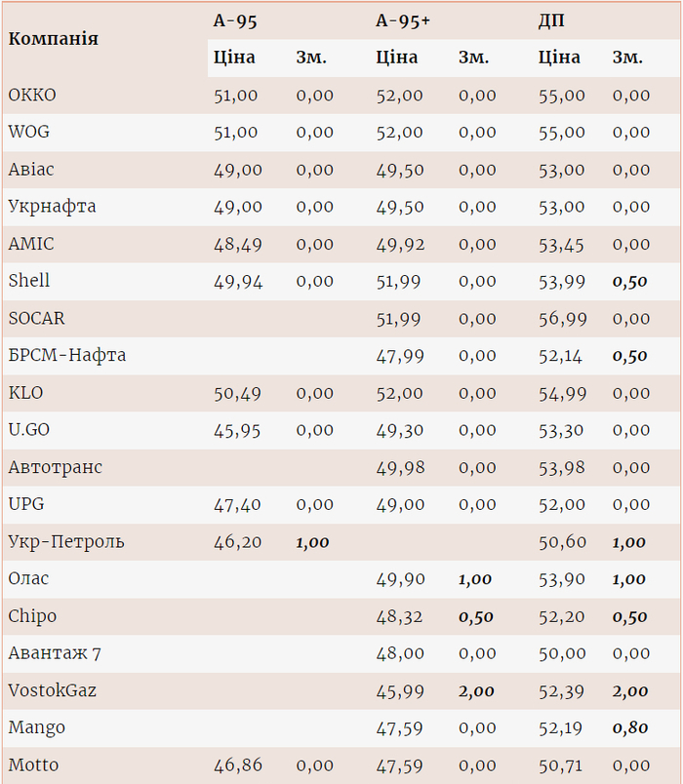
Task: Click KLO's А-95 price 50,49
Action: [238, 393]
